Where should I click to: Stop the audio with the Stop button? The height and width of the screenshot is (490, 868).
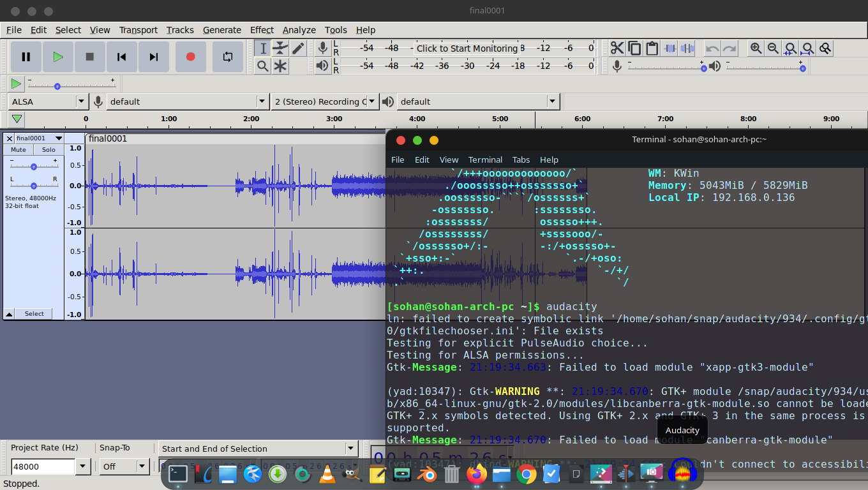click(90, 57)
